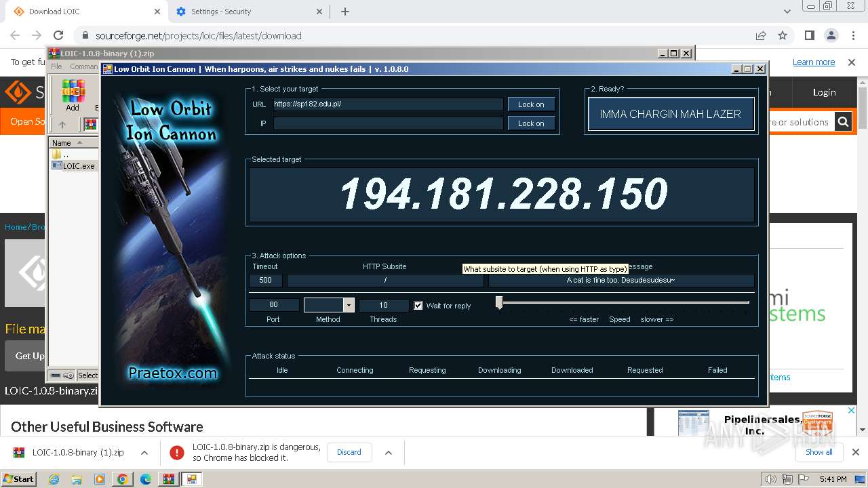Image resolution: width=868 pixels, height=488 pixels.
Task: Close the 'Settings - Security' tab
Action: point(320,12)
